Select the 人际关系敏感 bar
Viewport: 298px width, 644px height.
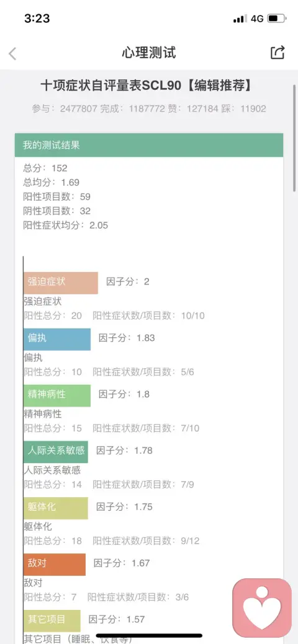coord(56,451)
